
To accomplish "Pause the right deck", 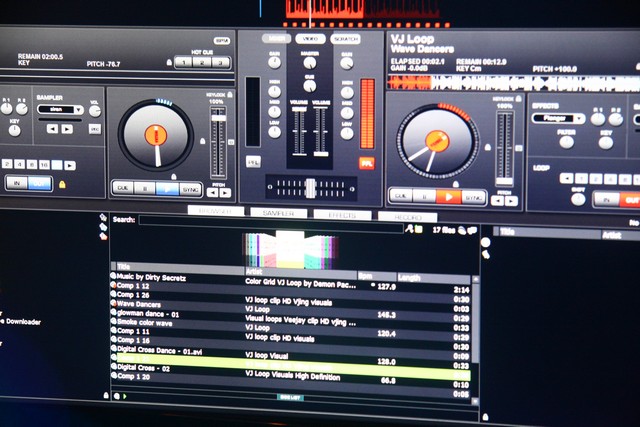I will 424,196.
